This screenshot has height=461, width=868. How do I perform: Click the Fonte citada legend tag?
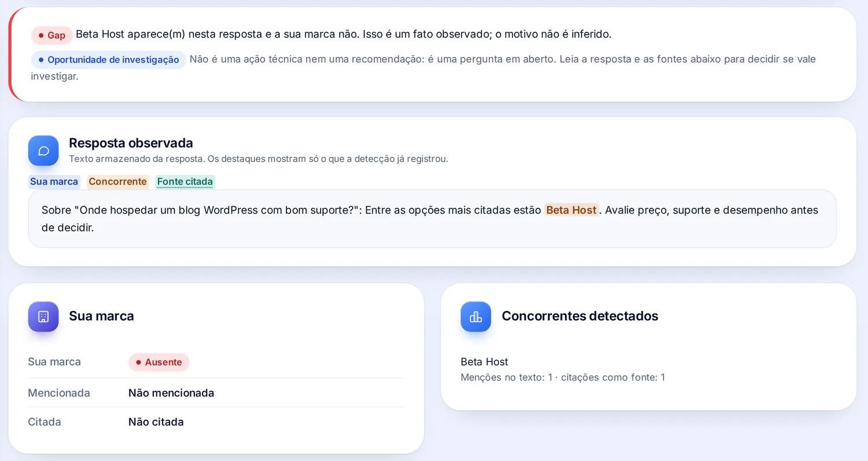(185, 182)
